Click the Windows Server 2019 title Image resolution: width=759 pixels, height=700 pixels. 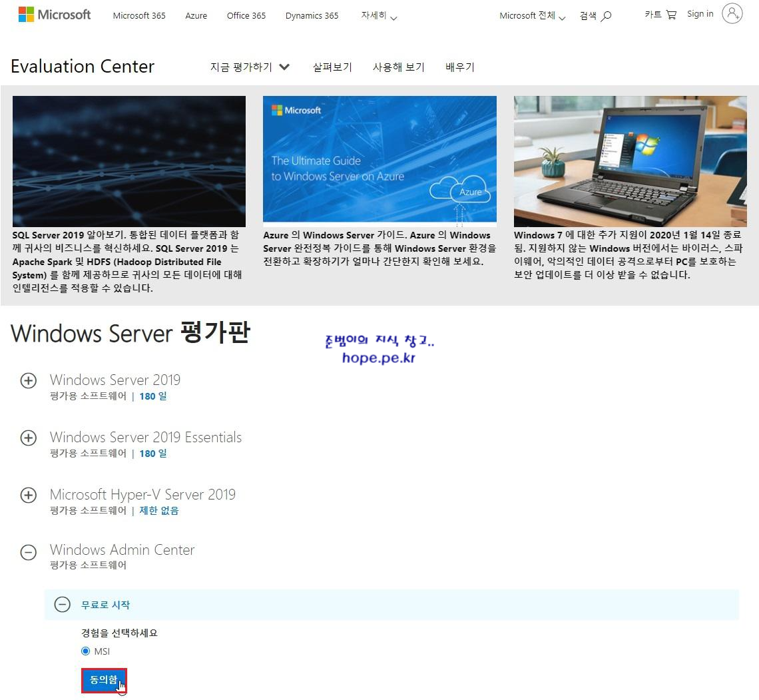coord(115,380)
